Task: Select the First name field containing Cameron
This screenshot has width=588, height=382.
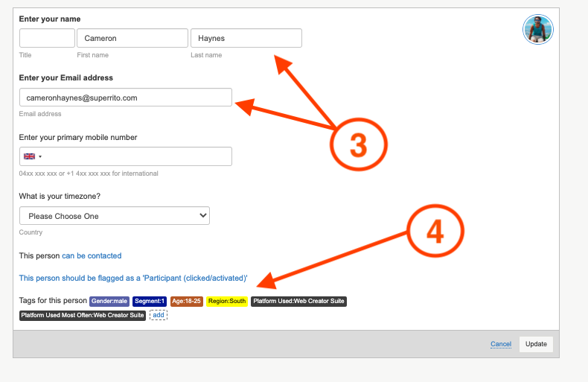Action: click(132, 38)
